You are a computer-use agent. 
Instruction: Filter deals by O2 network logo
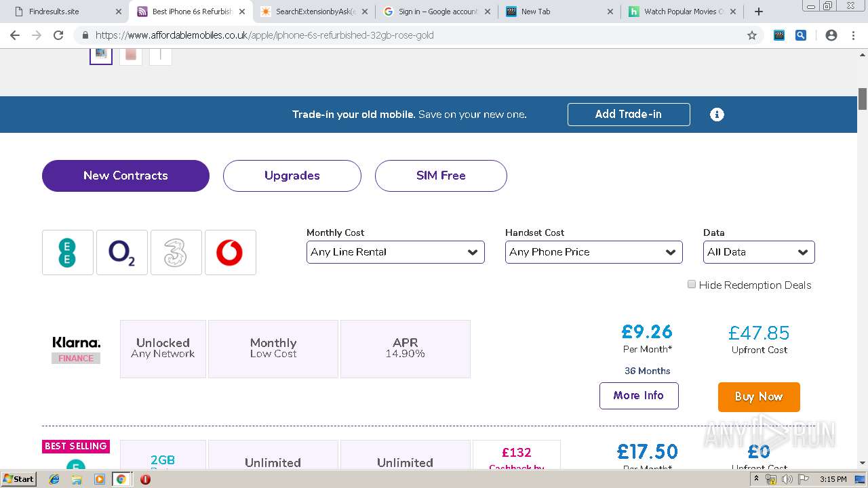click(122, 252)
